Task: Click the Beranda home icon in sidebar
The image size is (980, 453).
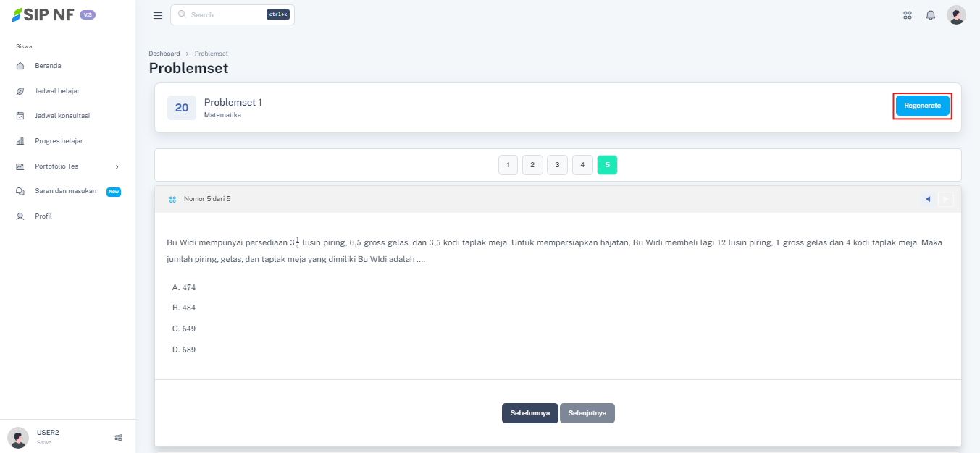Action: [20, 66]
